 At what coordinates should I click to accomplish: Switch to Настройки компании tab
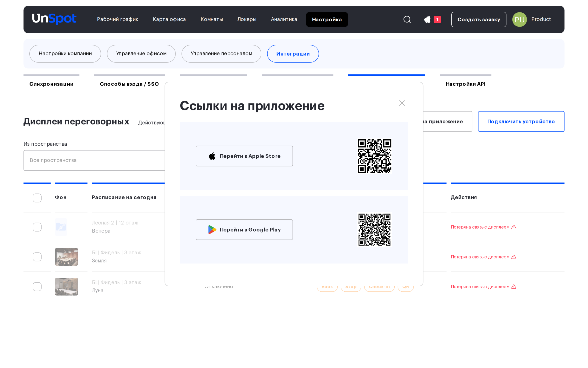coord(65,54)
